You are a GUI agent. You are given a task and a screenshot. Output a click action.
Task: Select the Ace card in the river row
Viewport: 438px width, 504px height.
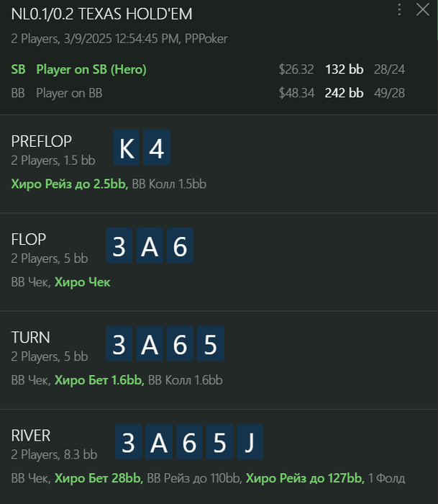(x=159, y=441)
